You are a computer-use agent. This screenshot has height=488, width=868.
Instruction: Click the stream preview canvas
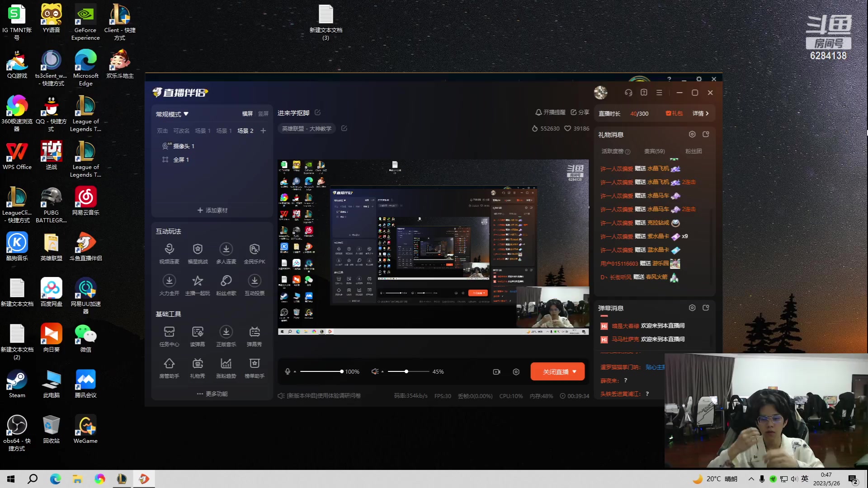(433, 247)
